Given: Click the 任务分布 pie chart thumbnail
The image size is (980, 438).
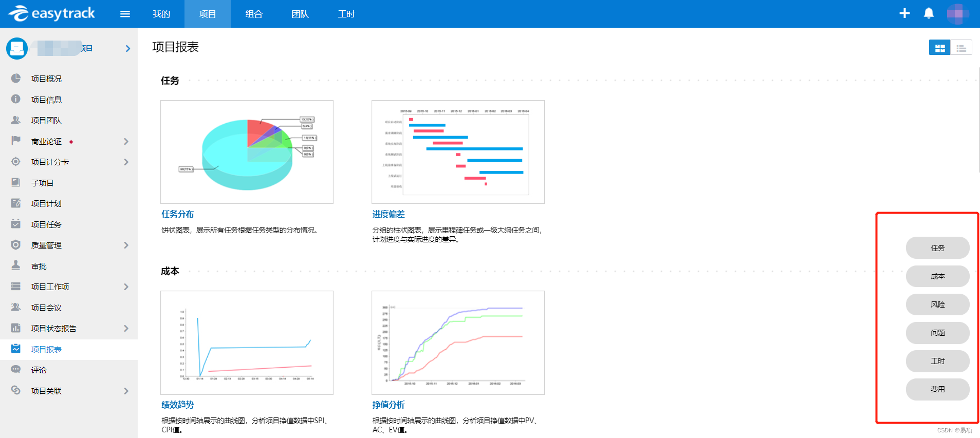Looking at the screenshot, I should pos(247,152).
